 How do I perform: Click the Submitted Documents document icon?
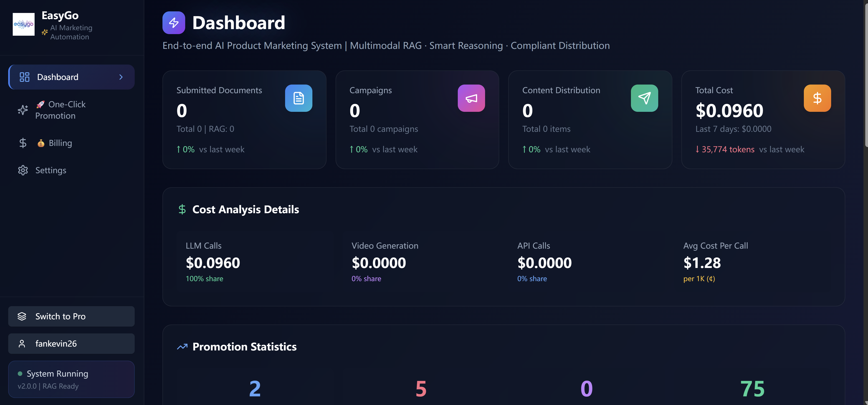pos(299,98)
